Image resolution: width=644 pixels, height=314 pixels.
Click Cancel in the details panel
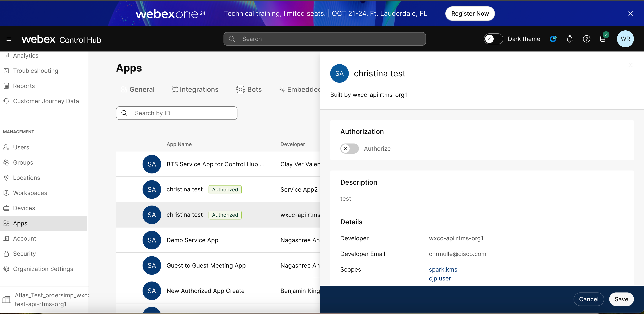(x=589, y=299)
